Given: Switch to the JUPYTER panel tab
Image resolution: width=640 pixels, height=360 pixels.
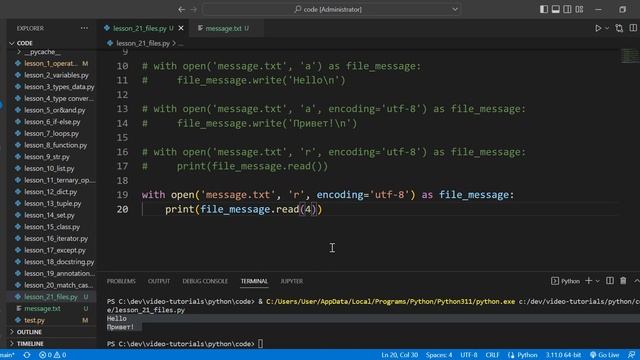Looking at the screenshot, I should coord(291,281).
